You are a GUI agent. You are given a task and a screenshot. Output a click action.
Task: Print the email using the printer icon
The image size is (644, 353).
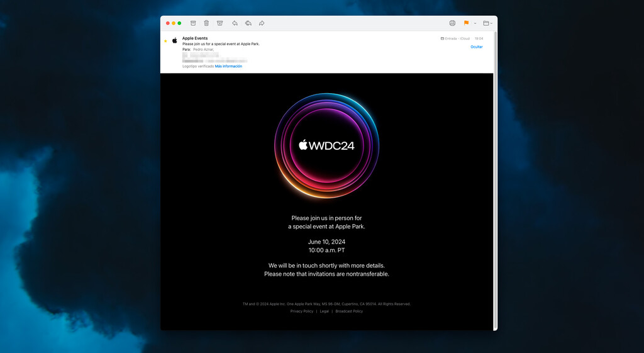[452, 23]
